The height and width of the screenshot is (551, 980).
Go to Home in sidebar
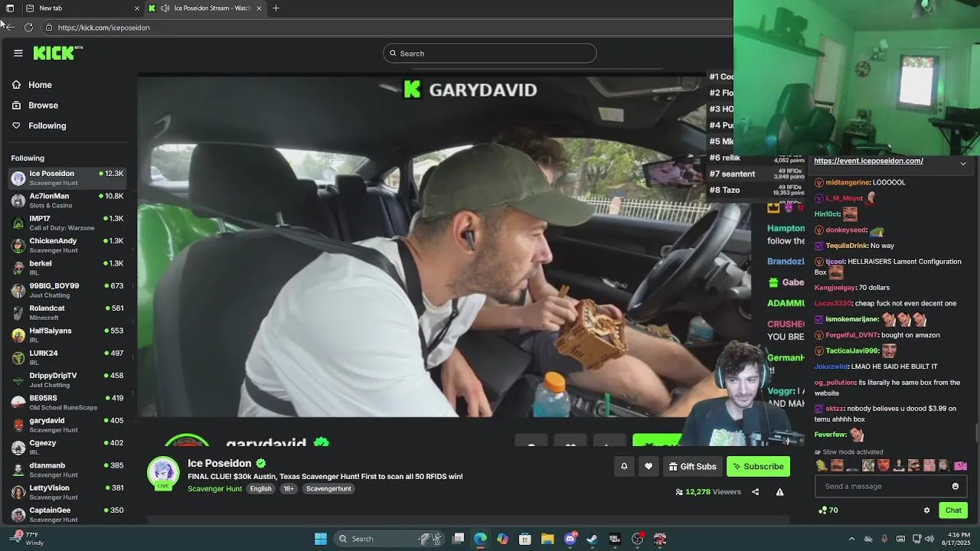[40, 85]
